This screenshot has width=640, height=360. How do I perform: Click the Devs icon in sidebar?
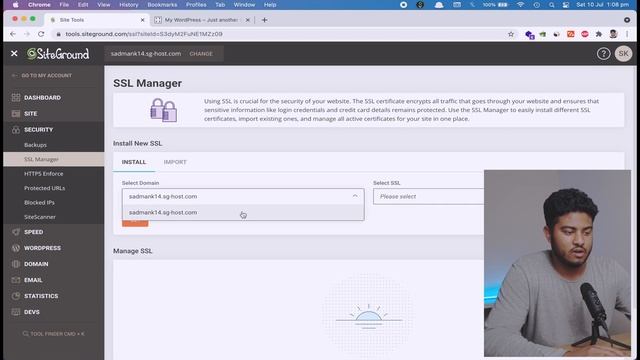16,312
